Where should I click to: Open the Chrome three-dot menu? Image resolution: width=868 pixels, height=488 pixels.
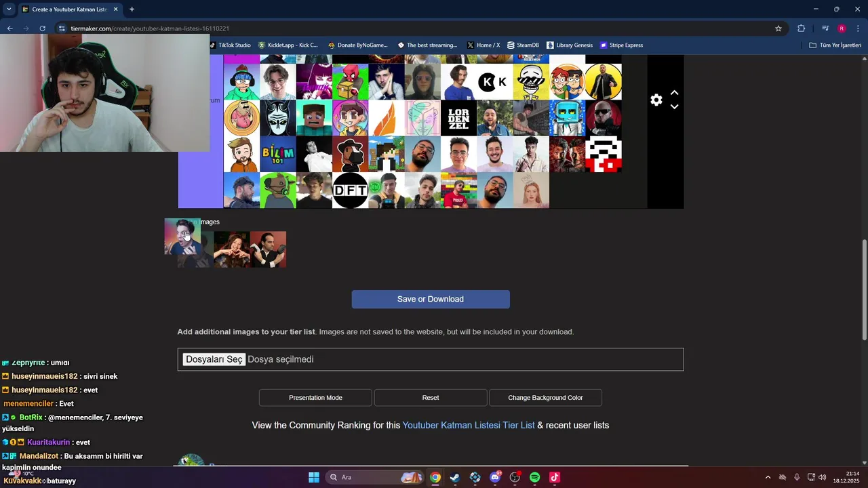tap(858, 28)
